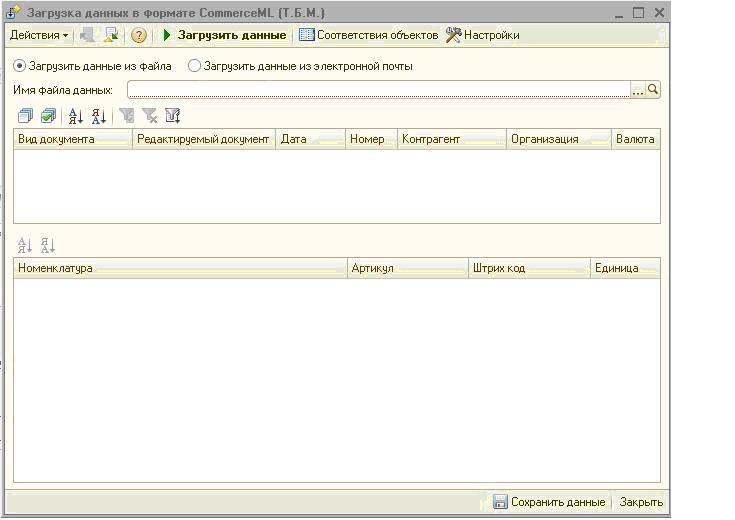Screen dimensions: 735x520
Task: Click the magnifier icon beside file name field
Action: click(x=653, y=90)
